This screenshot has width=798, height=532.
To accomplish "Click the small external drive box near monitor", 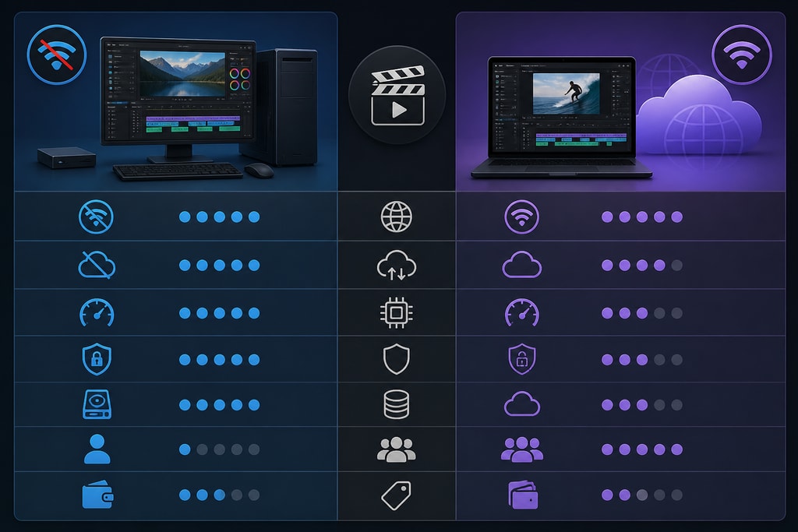I will click(x=67, y=157).
